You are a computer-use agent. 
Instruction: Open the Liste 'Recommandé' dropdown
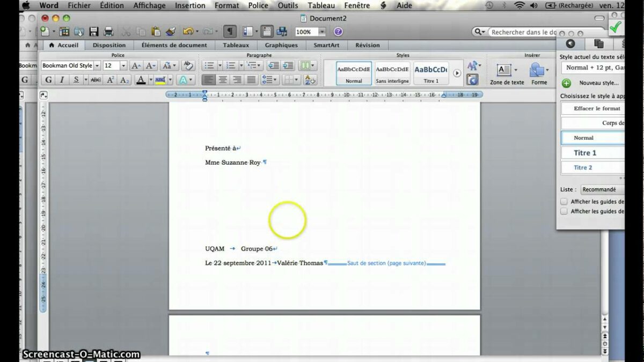602,189
